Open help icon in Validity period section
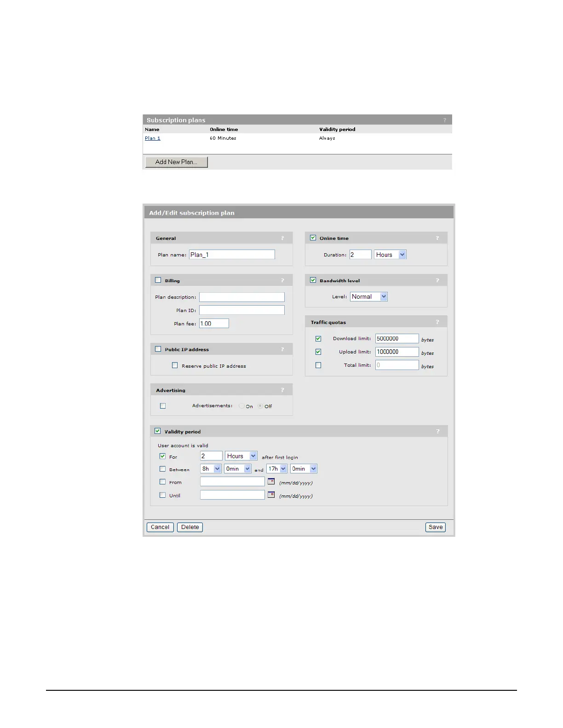Screen dimensions: 563x728 click(x=437, y=432)
